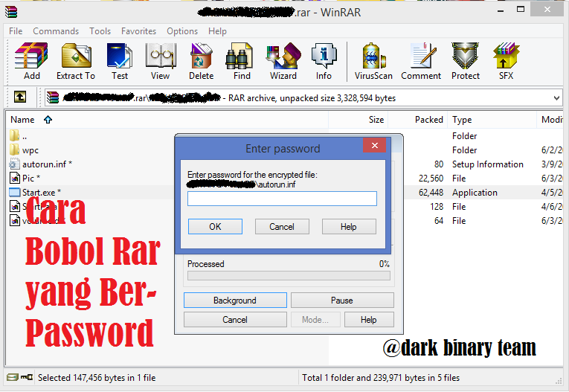The width and height of the screenshot is (569, 392).
Task: Open the Favorites menu
Action: pyautogui.click(x=138, y=31)
